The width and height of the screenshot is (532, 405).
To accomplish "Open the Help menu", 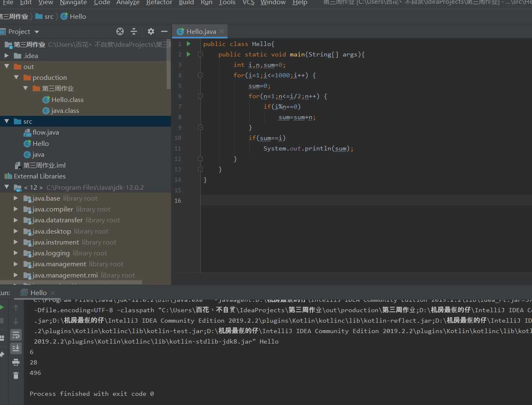I will tap(300, 3).
